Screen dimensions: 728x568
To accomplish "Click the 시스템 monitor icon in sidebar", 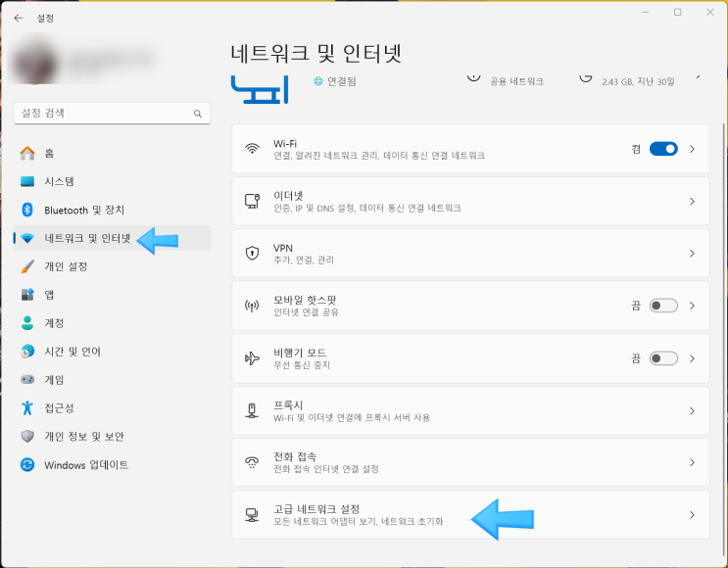I will [27, 181].
